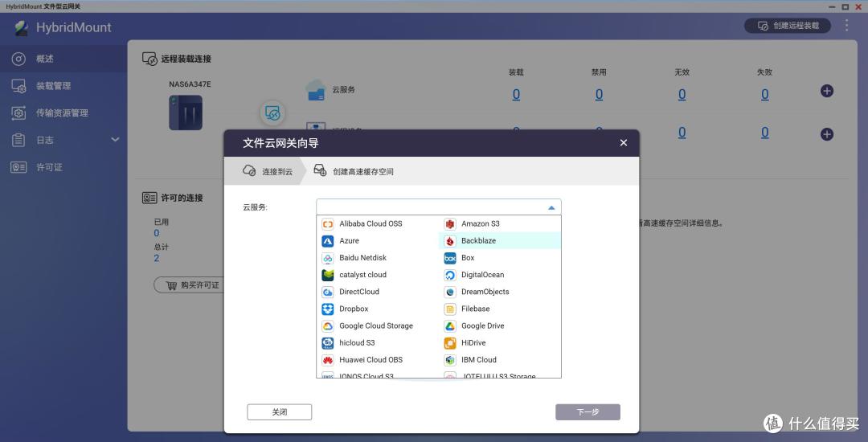The image size is (868, 442).
Task: Select the Dropbox list entry text
Action: (354, 309)
